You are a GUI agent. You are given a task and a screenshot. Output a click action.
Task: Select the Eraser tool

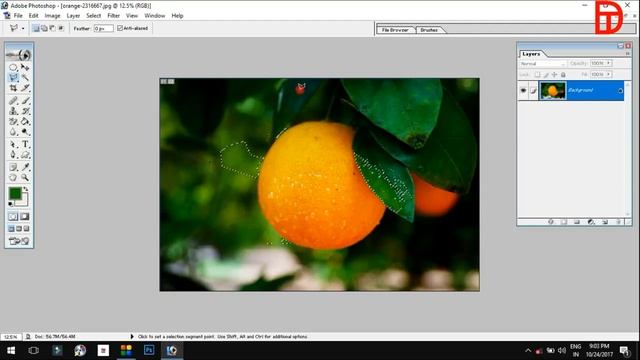click(x=13, y=122)
